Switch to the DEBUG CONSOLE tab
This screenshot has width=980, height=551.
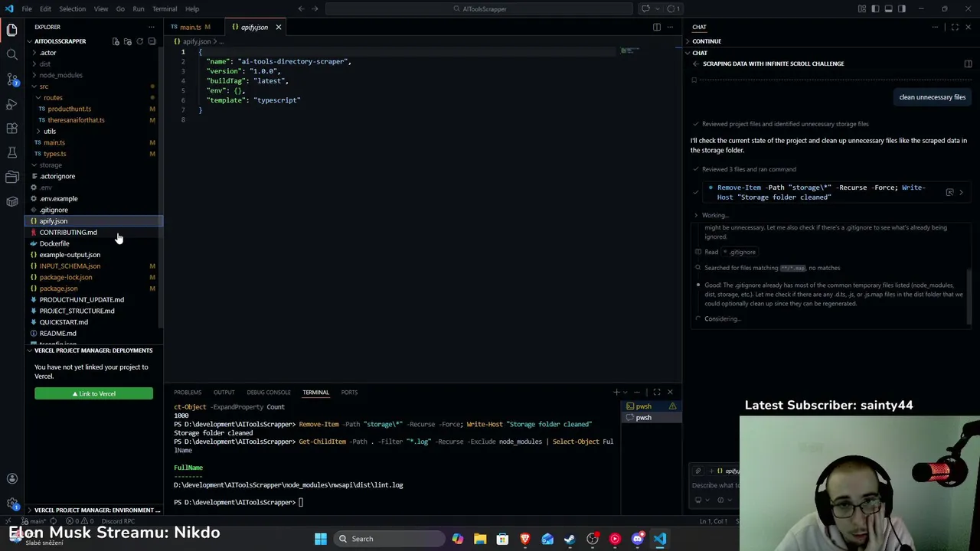[268, 392]
